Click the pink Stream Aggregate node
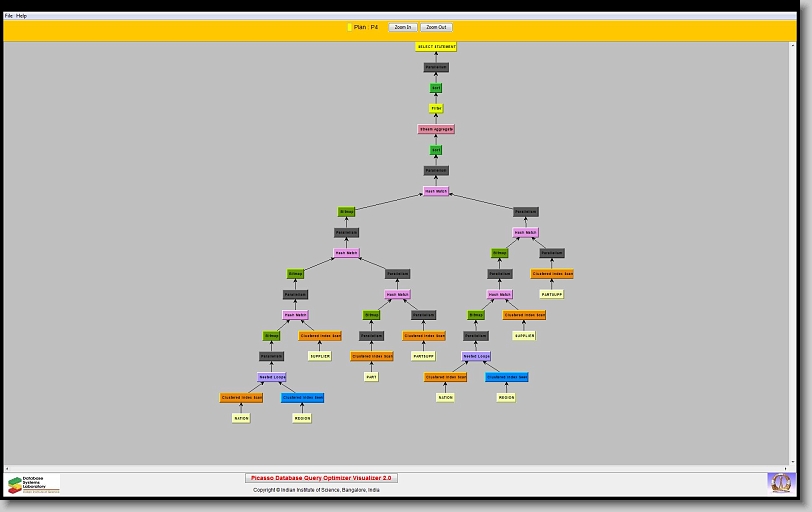Screen dimensions: 812x512 coord(436,129)
